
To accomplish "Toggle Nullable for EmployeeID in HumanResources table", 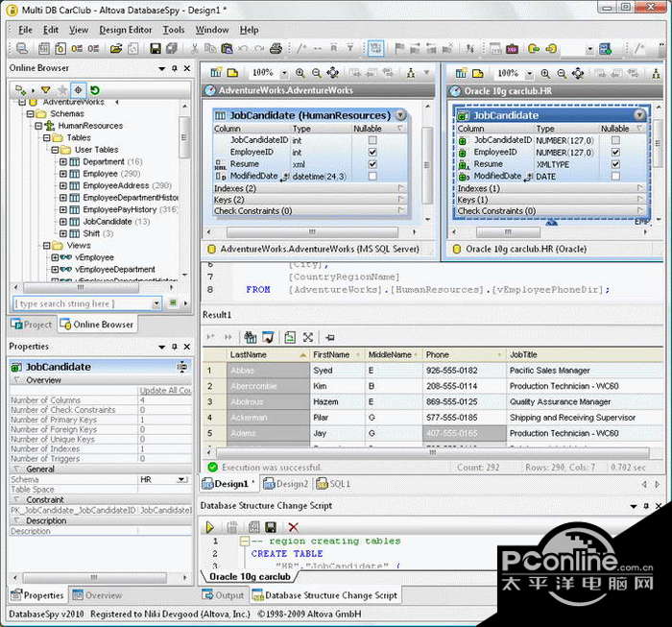I will [x=372, y=152].
